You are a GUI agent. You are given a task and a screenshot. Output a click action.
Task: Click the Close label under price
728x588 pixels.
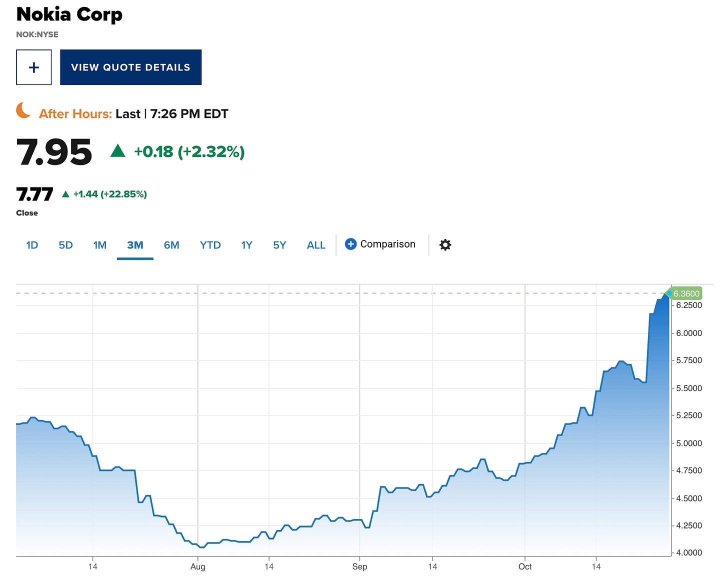click(x=27, y=213)
